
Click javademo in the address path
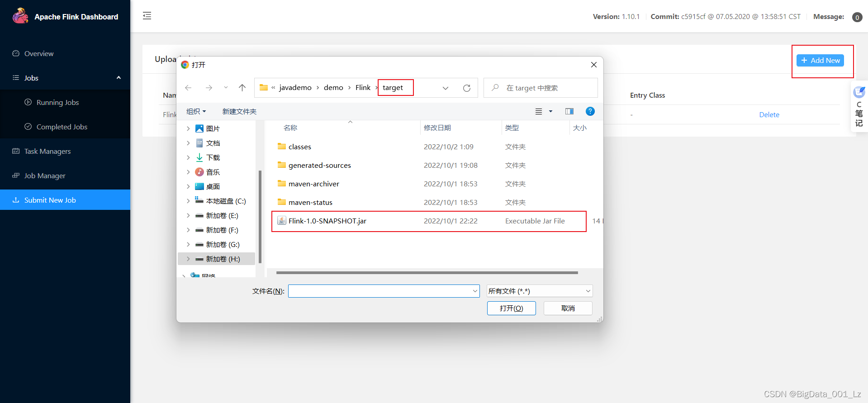pyautogui.click(x=295, y=88)
